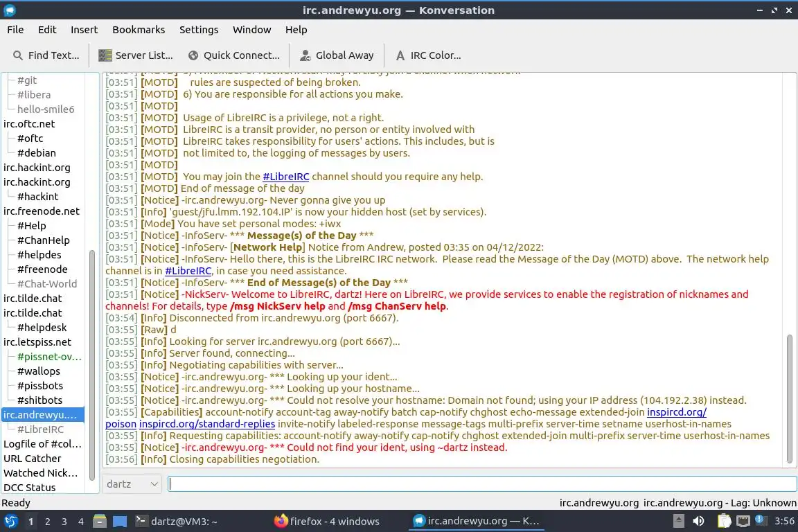Viewport: 798px width, 532px height.
Task: Switch to the #freenode channel
Action: (x=42, y=269)
